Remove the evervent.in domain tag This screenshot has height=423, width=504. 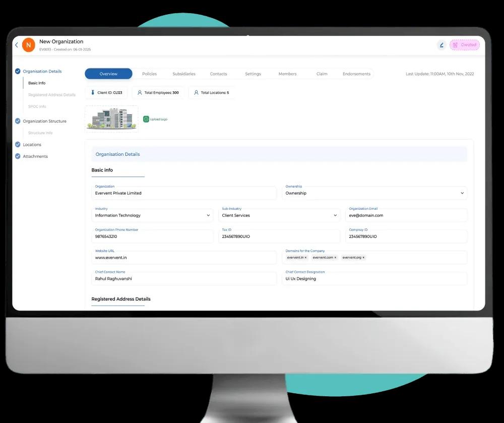click(x=305, y=258)
